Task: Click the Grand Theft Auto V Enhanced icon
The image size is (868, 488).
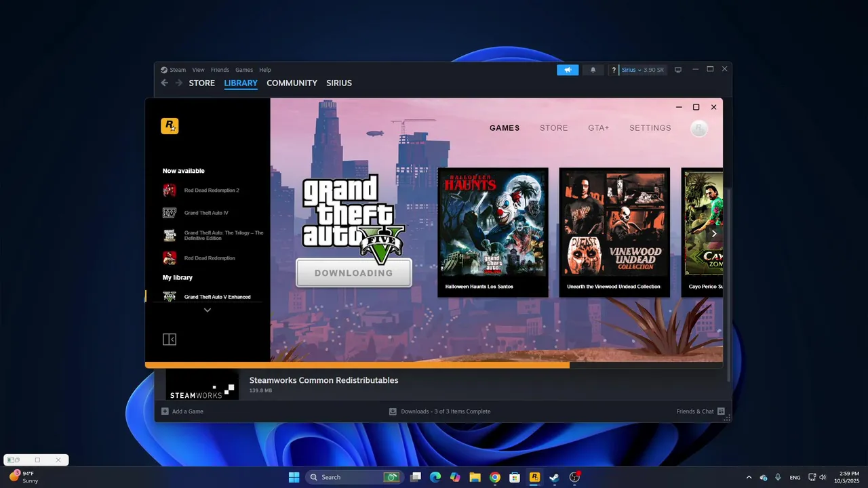Action: tap(170, 296)
